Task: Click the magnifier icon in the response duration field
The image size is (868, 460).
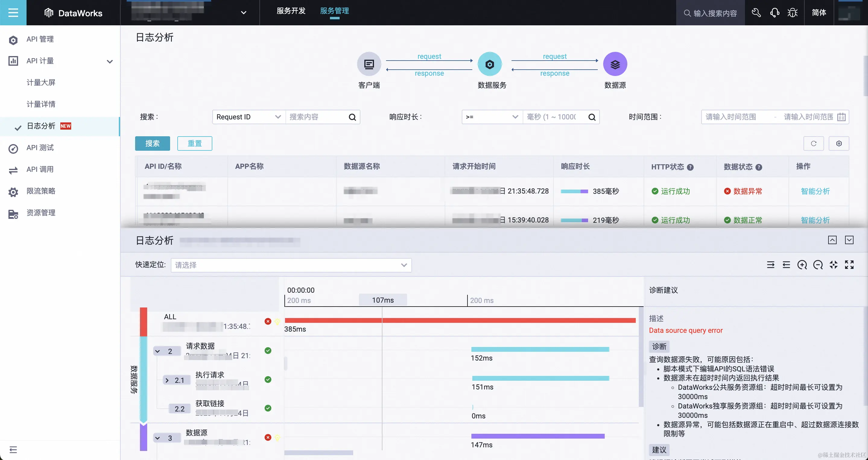Action: pos(592,117)
